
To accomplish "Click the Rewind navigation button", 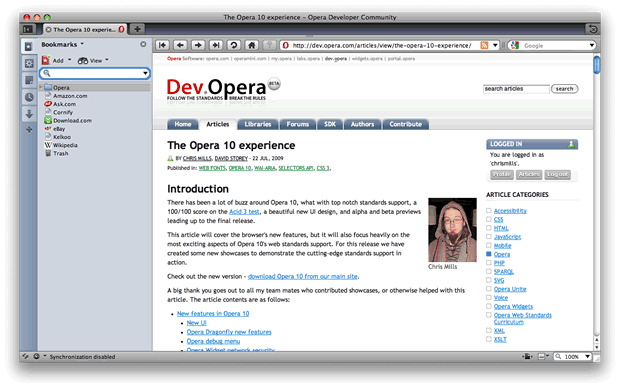I will click(162, 45).
